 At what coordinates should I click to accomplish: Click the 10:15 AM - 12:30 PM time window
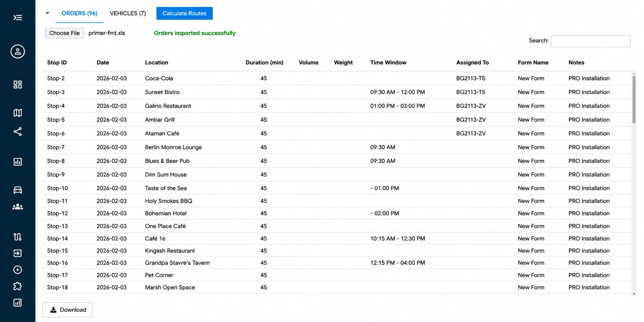398,239
